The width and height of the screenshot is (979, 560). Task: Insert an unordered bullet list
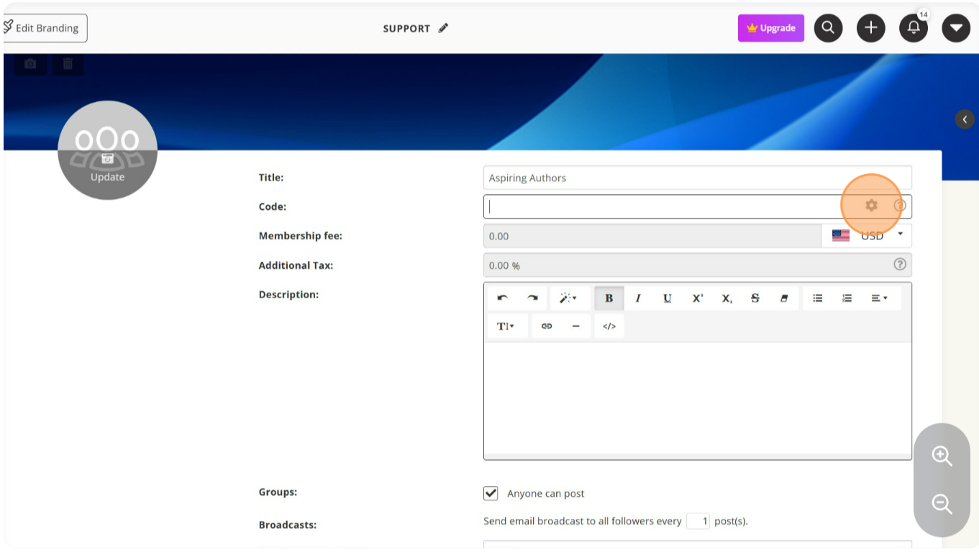tap(817, 298)
